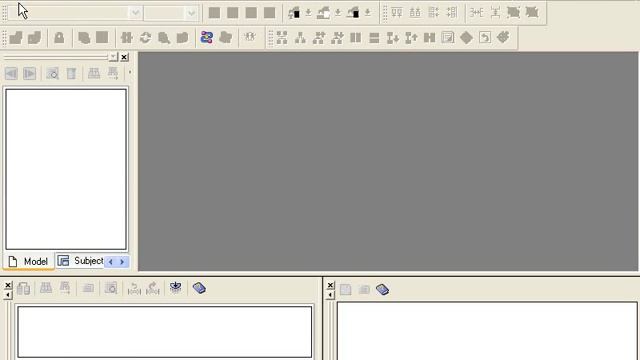This screenshot has height=360, width=640.
Task: Click the colored blue-and-red connector icon
Action: 207,38
